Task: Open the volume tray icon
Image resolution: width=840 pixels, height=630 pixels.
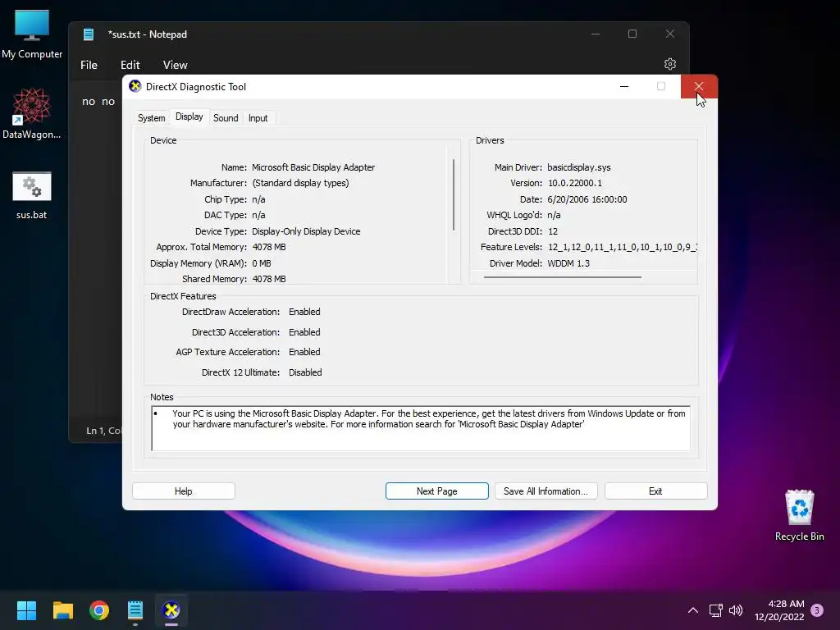Action: point(736,610)
